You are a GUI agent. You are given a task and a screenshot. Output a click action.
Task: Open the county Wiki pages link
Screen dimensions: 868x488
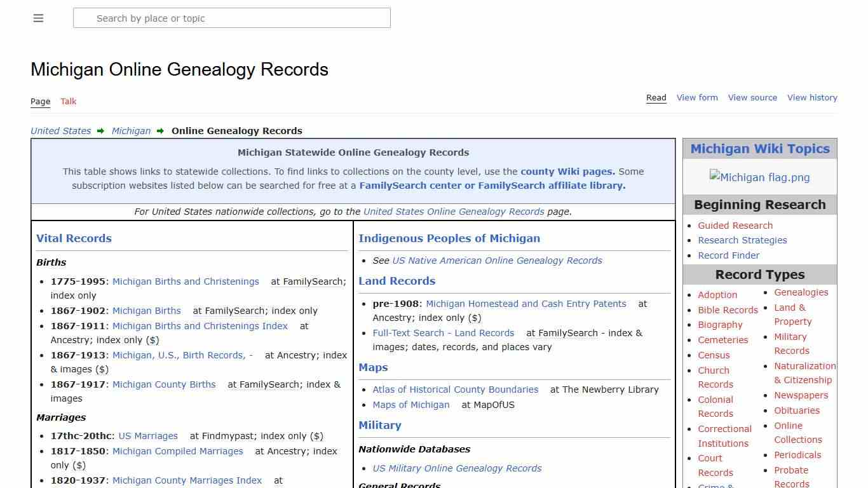pyautogui.click(x=566, y=171)
